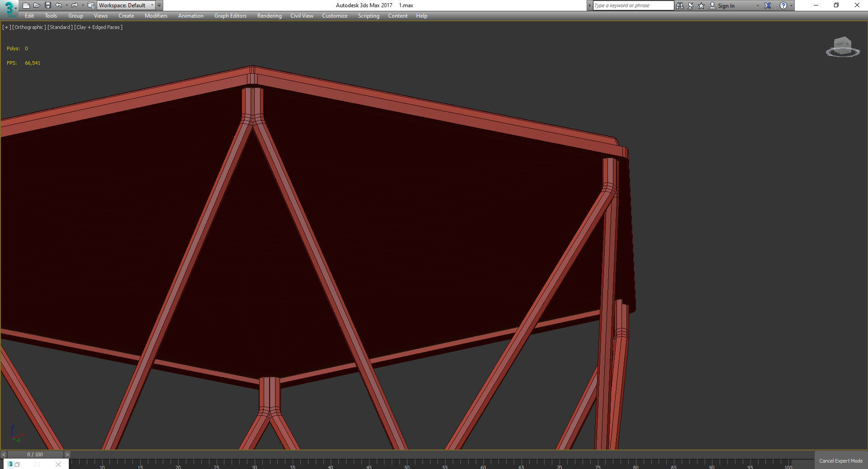This screenshot has width=868, height=469.
Task: Open Undo history dropdown arrow
Action: 66,5
